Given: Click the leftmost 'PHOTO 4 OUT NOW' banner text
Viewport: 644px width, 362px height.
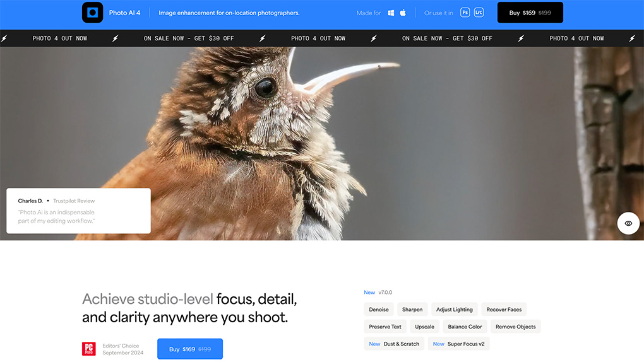Looking at the screenshot, I should tap(60, 38).
